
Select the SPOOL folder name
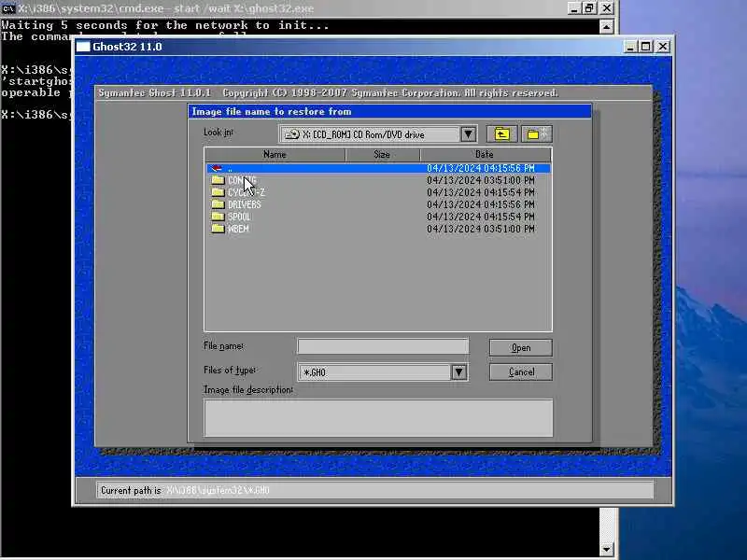point(239,217)
